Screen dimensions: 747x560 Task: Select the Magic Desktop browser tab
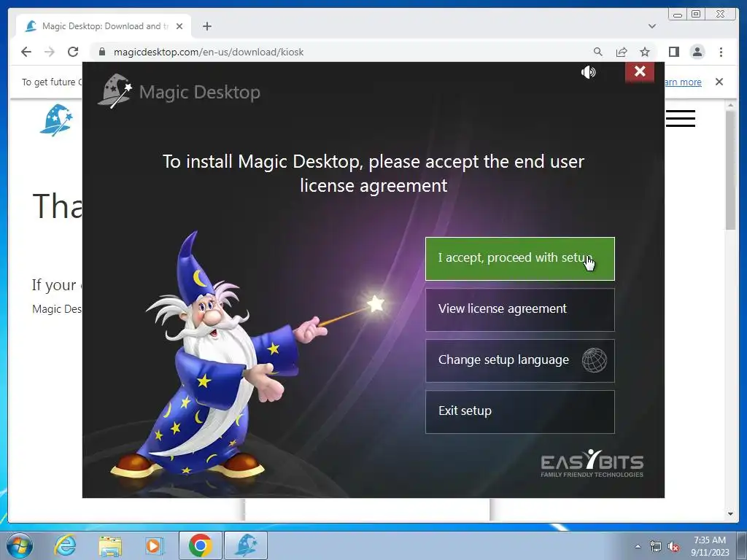pos(102,26)
